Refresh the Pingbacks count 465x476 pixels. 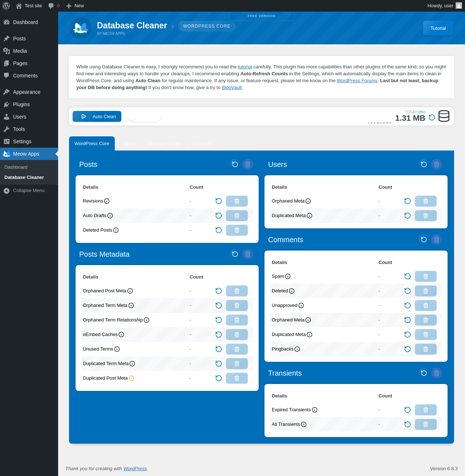(408, 349)
